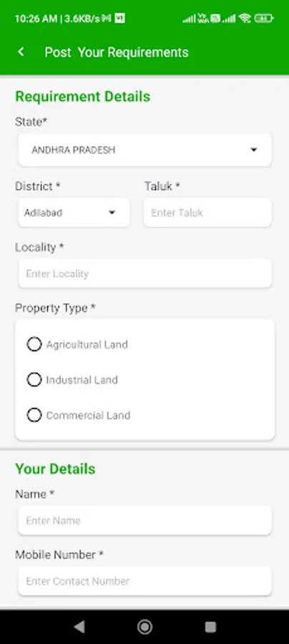Focus the Enter Locality field

[x=145, y=273]
